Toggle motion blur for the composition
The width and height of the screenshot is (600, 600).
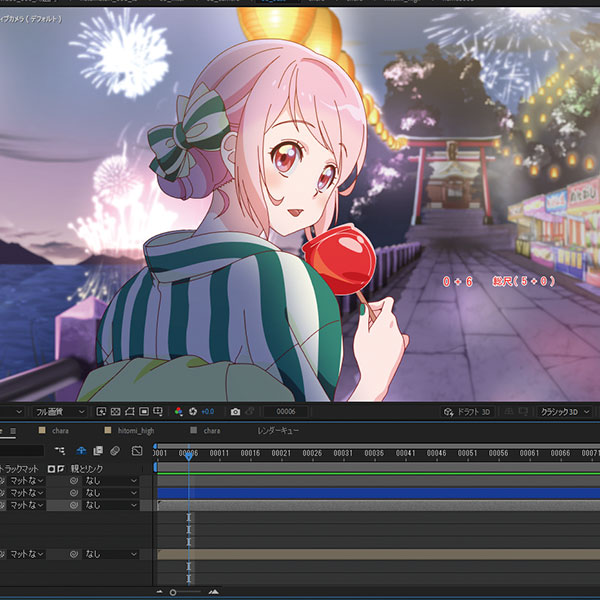point(115,451)
